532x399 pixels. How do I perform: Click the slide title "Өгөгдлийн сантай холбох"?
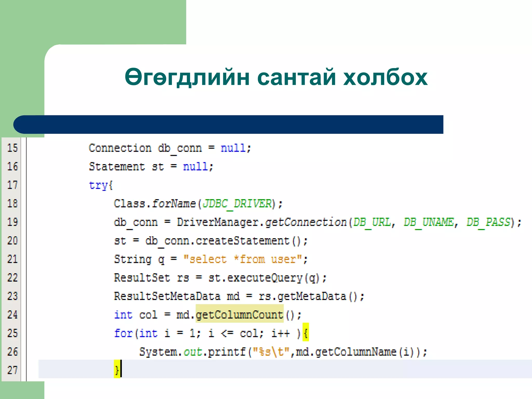(x=276, y=77)
